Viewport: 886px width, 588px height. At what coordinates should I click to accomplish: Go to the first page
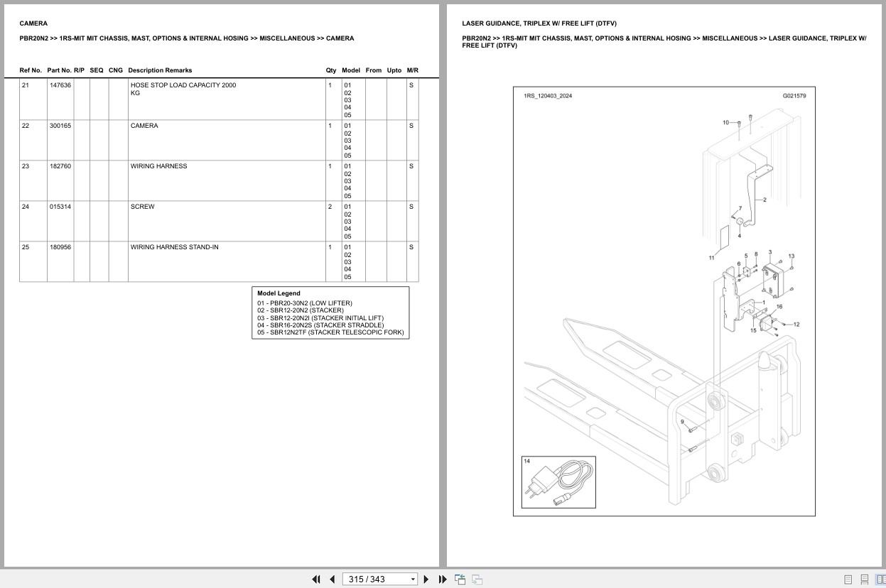(316, 579)
